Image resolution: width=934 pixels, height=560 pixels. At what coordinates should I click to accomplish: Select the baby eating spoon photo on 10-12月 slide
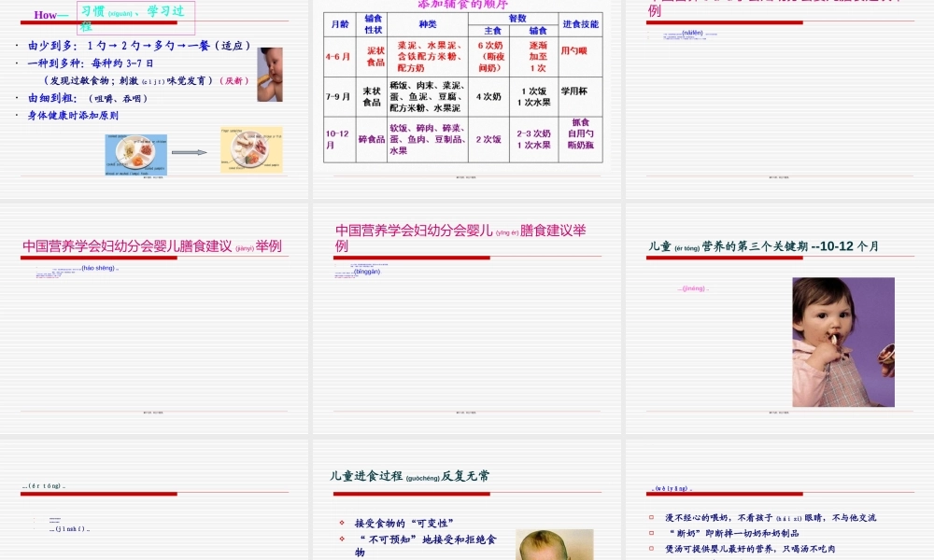click(842, 343)
